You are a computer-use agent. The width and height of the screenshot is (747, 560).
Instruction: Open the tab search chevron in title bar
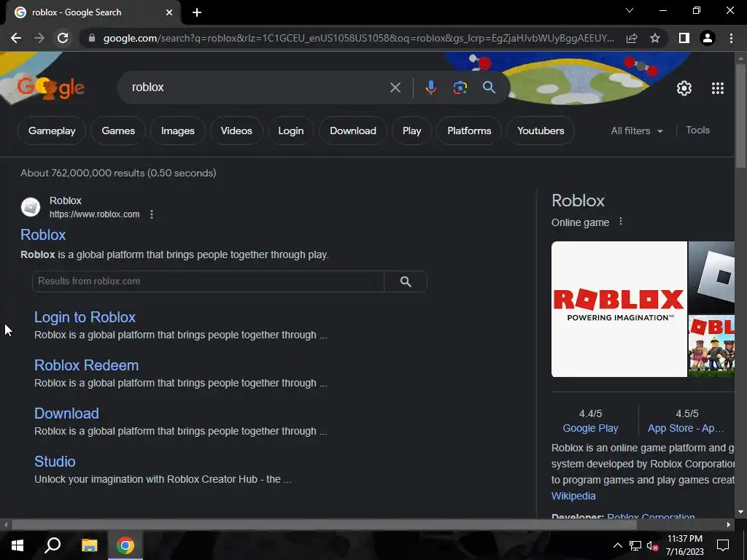(630, 10)
